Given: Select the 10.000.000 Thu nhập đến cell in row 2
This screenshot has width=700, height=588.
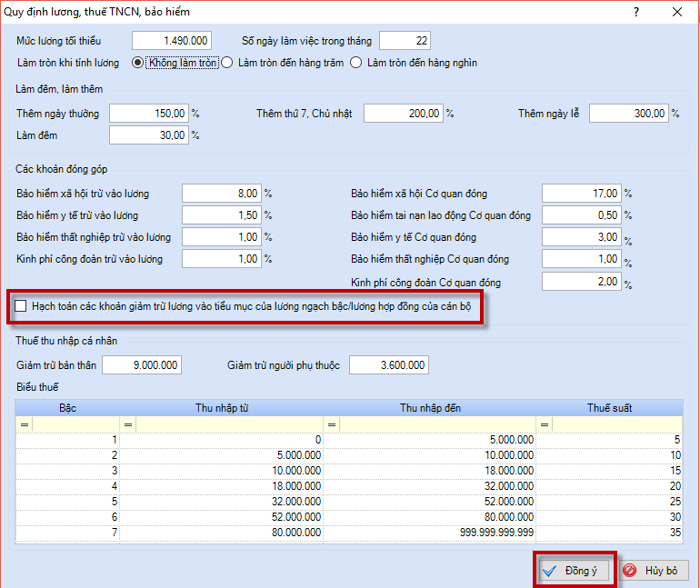Looking at the screenshot, I should click(430, 455).
